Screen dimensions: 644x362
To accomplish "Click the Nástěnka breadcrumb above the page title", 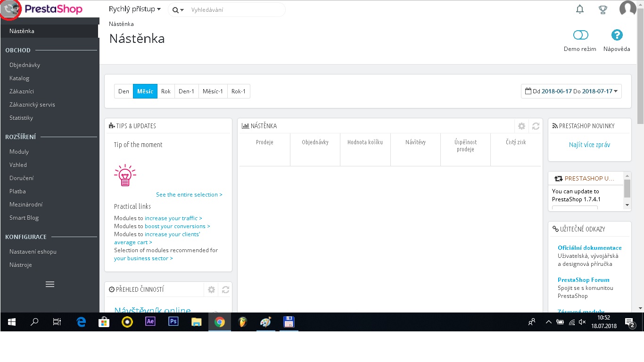I will (x=121, y=24).
